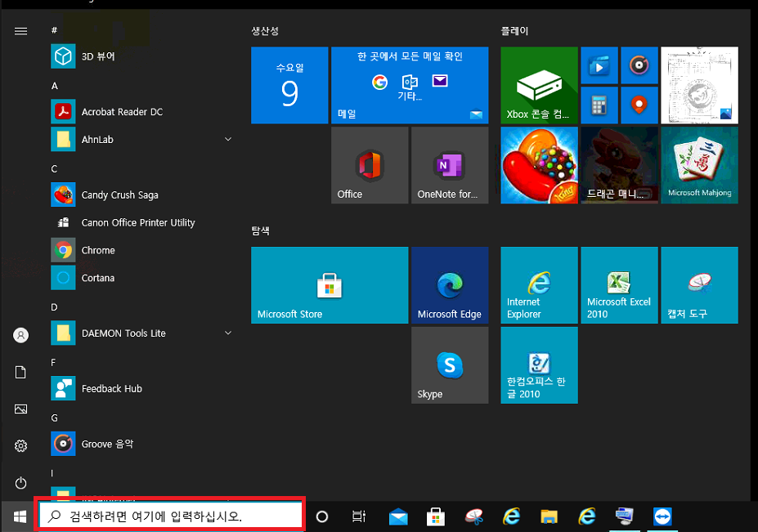
Task: Jump using the letter A header
Action: point(55,86)
